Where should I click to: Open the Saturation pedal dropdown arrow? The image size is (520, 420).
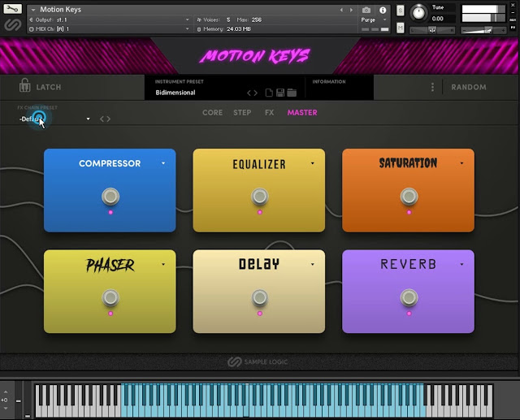point(461,163)
